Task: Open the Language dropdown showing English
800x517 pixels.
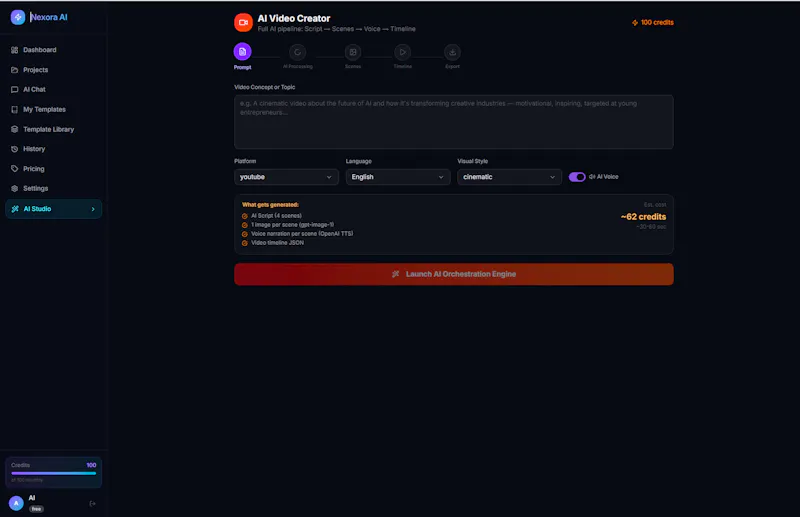Action: 398,177
